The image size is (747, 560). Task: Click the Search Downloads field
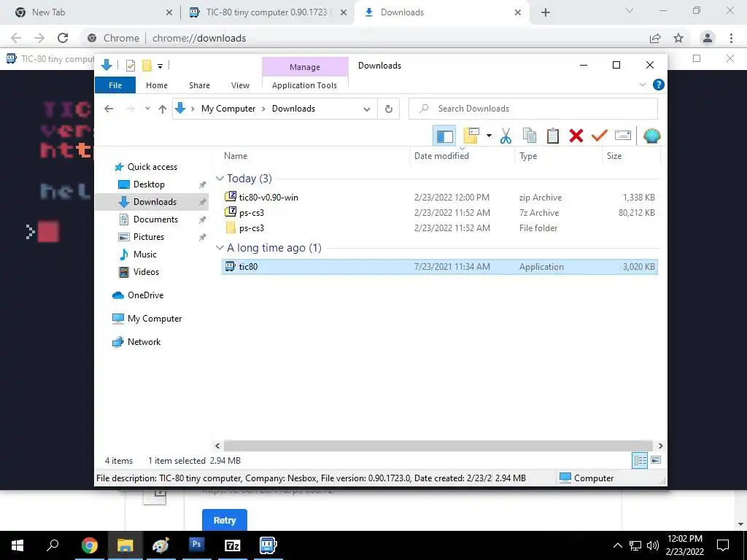[x=533, y=109]
